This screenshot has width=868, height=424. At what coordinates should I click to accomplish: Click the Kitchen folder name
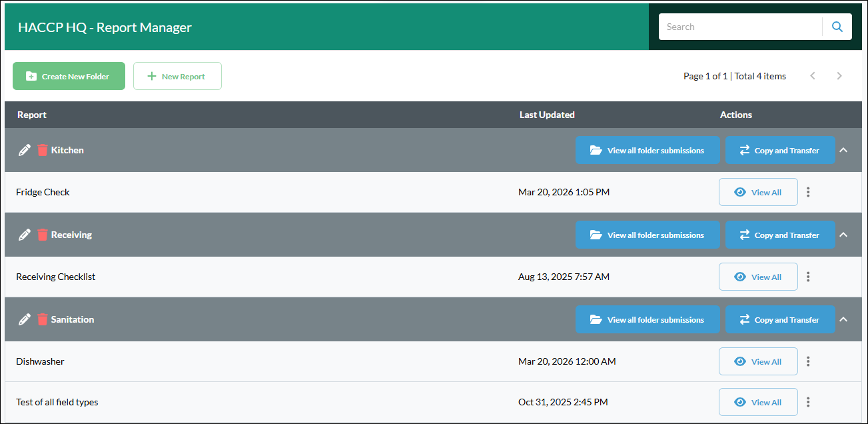click(x=67, y=150)
